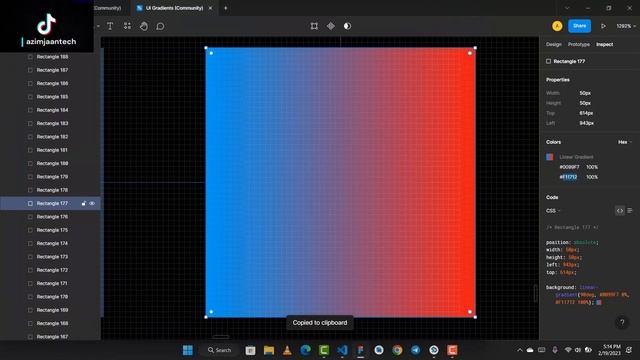Click the Share button
This screenshot has width=640, height=360.
[580, 26]
